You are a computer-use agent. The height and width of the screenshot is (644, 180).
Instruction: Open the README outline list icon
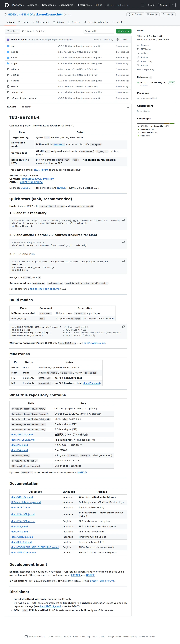128,107
